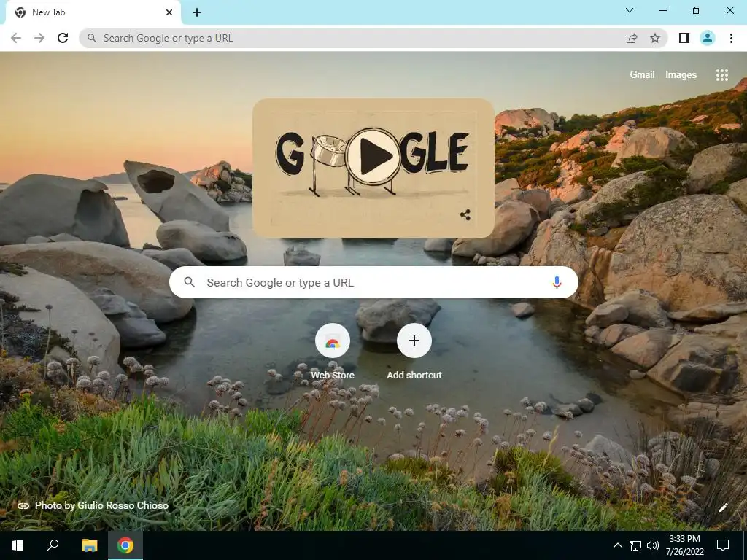The image size is (747, 560).
Task: Go forward with the forward arrow
Action: tap(39, 38)
